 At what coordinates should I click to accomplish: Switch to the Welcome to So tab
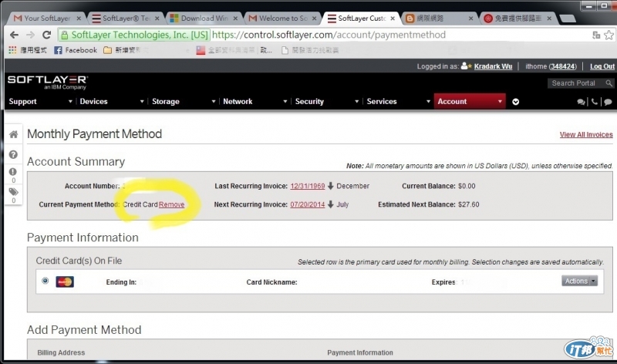282,18
